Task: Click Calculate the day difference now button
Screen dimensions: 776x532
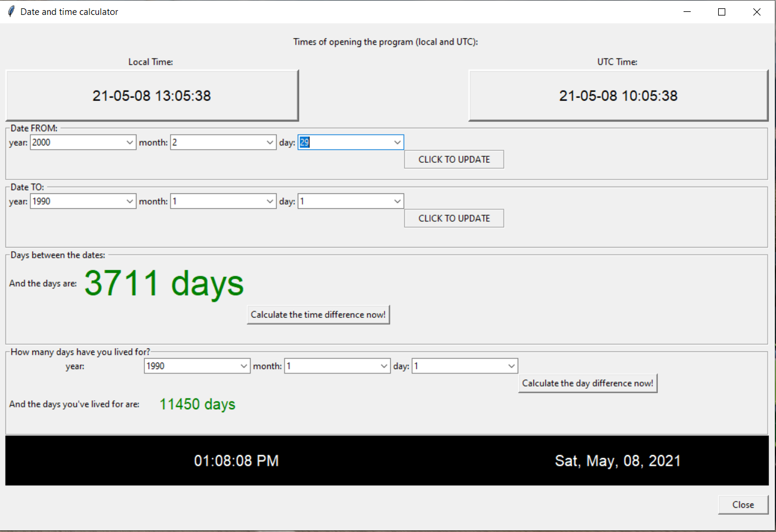Action: (588, 383)
